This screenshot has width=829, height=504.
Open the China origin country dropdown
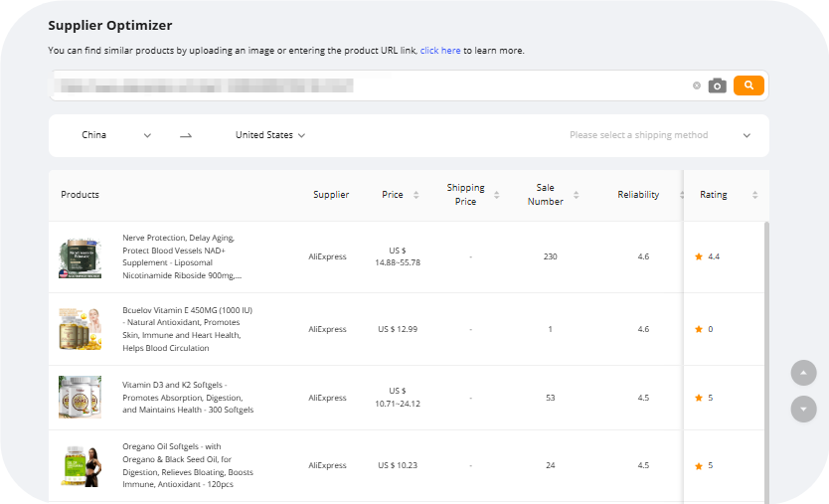click(x=115, y=135)
